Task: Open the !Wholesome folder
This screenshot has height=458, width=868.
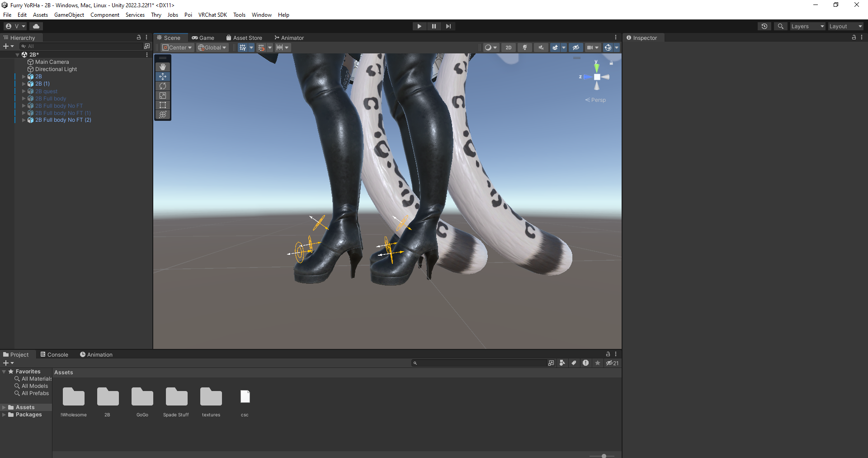Action: (74, 402)
